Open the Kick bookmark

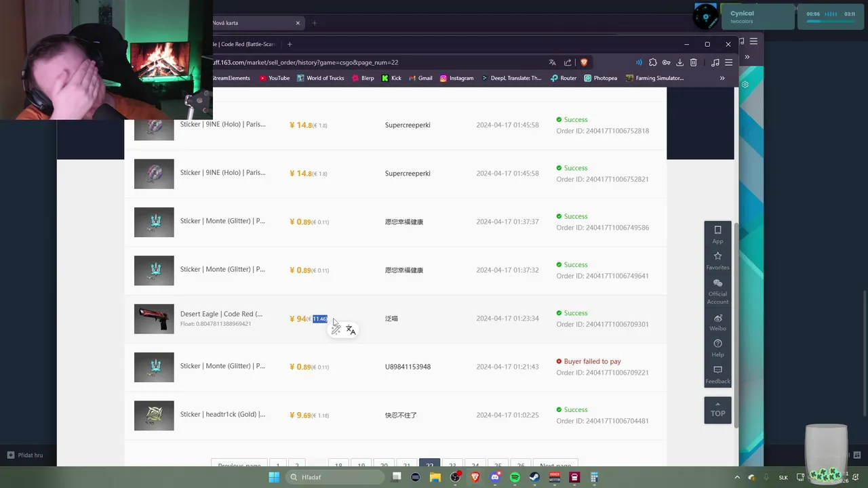(x=391, y=78)
